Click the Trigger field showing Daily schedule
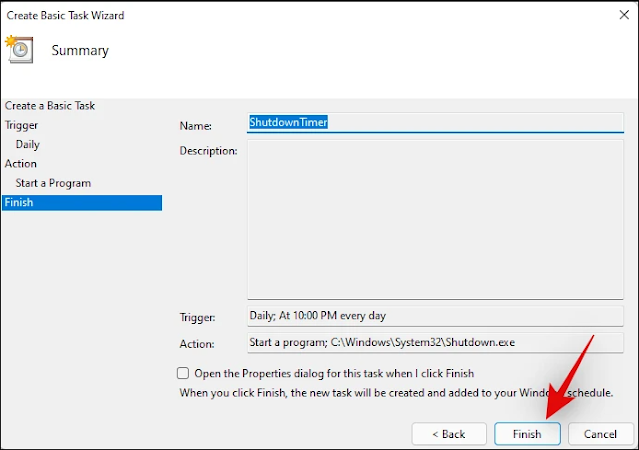 [435, 316]
